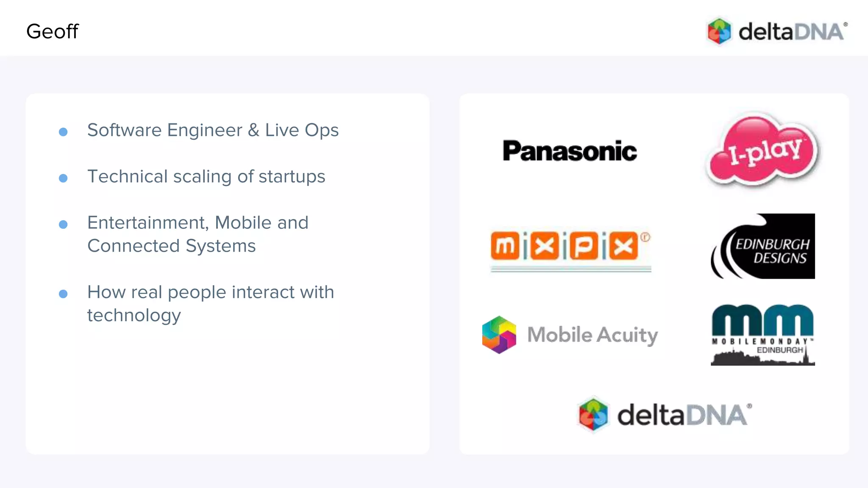Click the bullet dot beside "Entertainment, Mobile"
Screen dimensions: 868x488
point(63,225)
